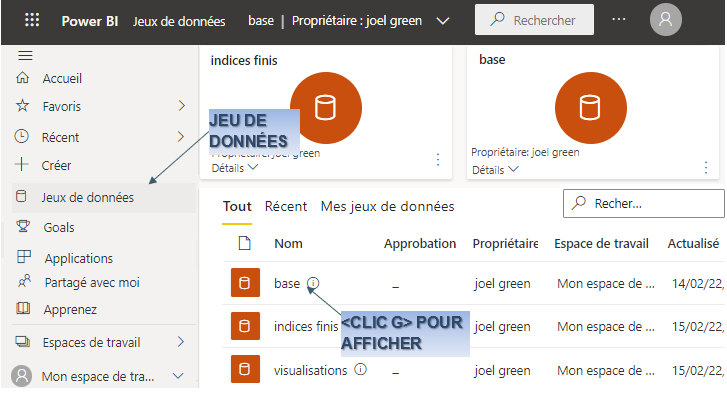Click the Mon espace de travail avatar
This screenshot has height=394, width=727.
pos(21,376)
